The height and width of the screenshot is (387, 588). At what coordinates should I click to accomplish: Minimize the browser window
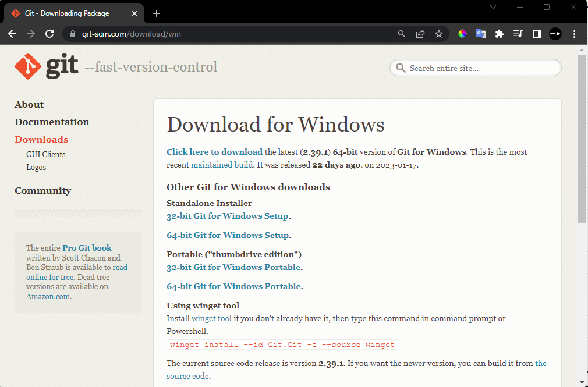(520, 7)
